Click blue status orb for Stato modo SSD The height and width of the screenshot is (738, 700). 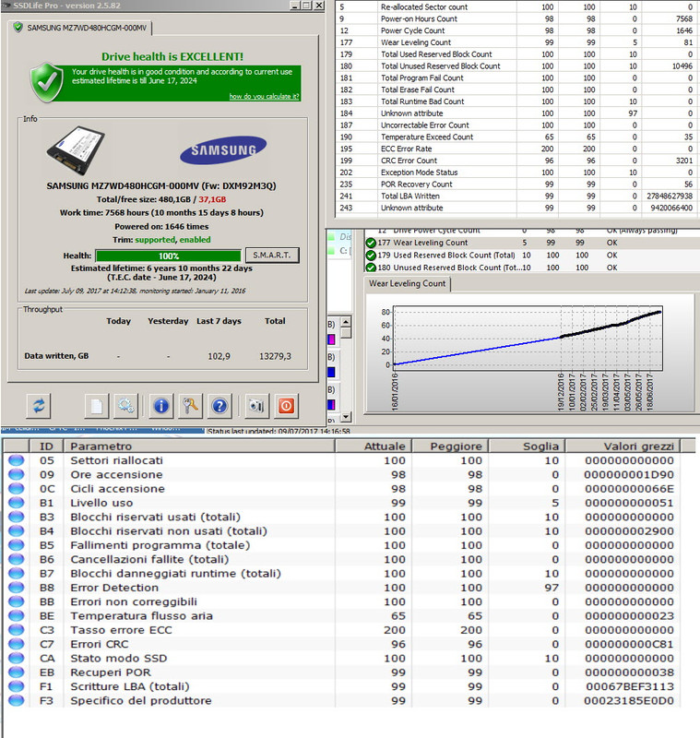coord(16,658)
